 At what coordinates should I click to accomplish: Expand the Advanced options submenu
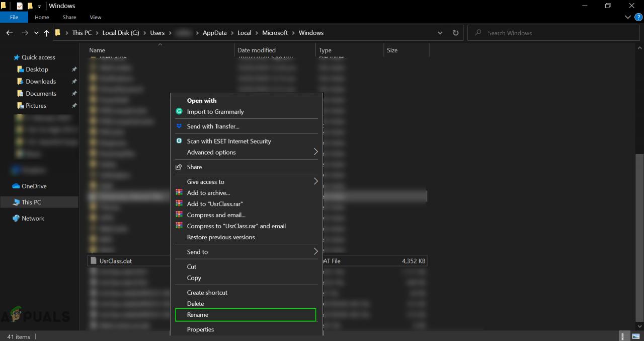tap(315, 152)
